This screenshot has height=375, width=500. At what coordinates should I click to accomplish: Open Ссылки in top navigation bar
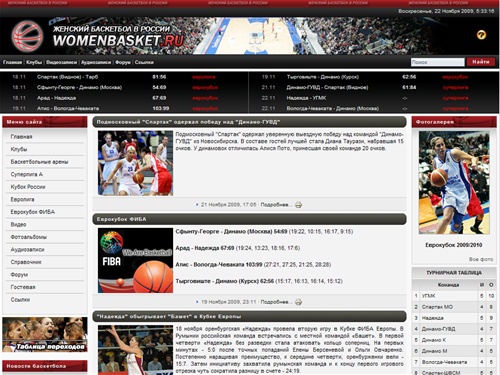(144, 62)
